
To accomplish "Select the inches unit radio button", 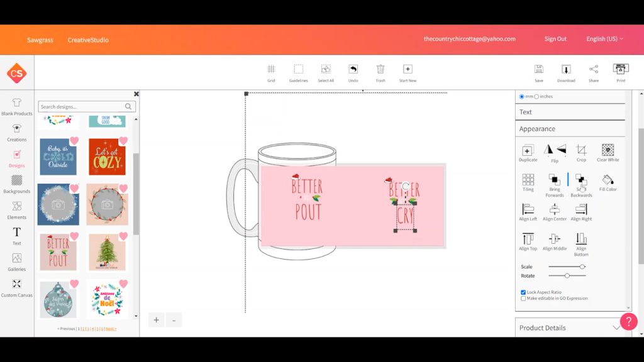I will click(536, 96).
